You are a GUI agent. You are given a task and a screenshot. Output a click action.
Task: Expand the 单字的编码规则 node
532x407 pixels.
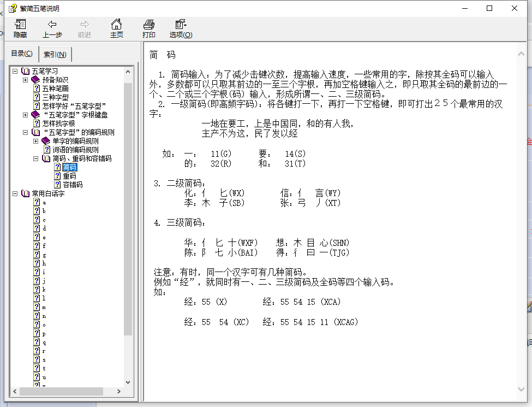pos(35,141)
